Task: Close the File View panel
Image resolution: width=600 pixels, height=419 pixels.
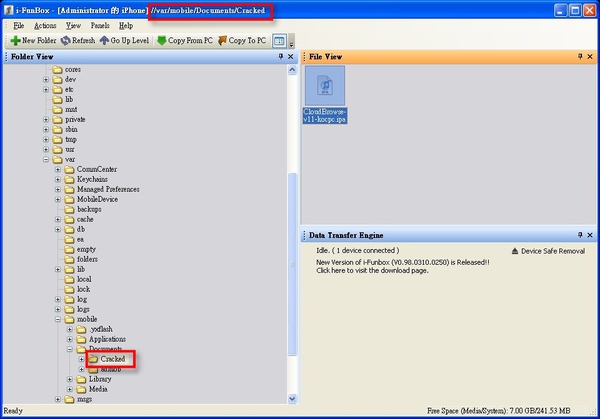Action: 591,57
